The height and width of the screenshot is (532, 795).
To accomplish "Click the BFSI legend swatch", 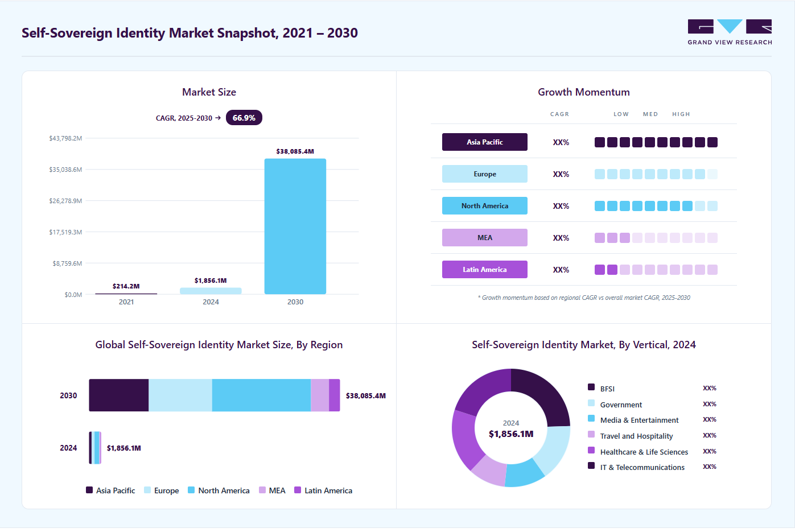I will [x=591, y=387].
